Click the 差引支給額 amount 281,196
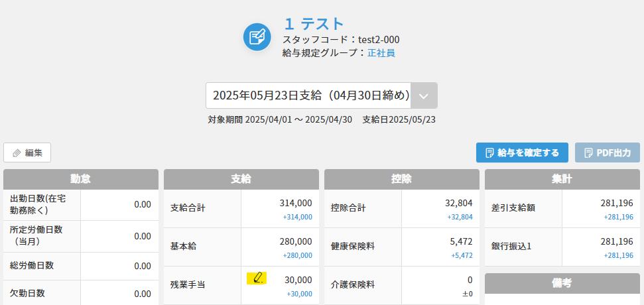The image size is (644, 305). [x=617, y=203]
